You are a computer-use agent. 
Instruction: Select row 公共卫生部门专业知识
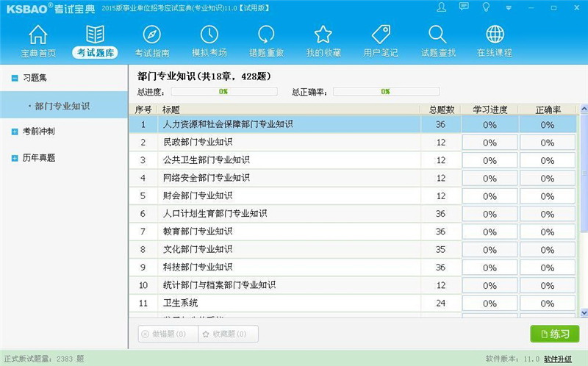353,160
